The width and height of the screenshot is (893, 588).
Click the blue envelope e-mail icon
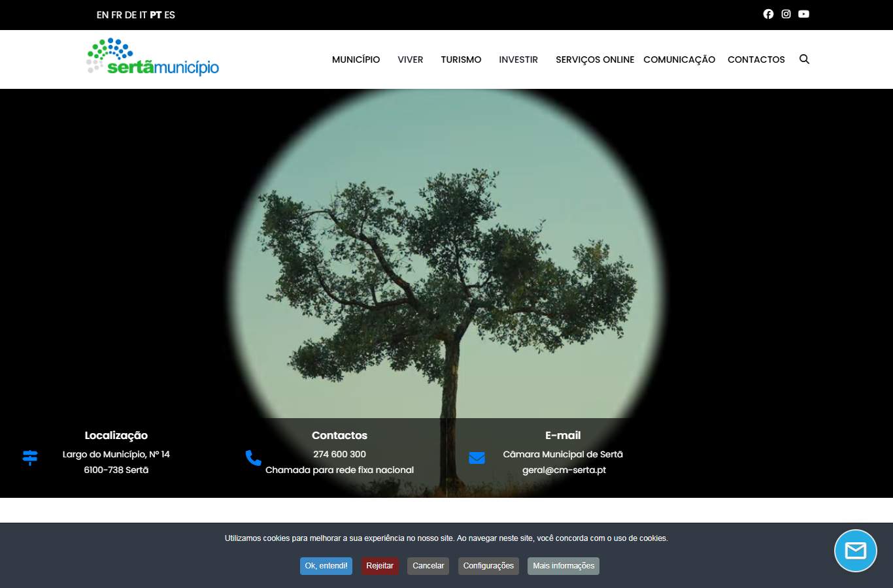pos(477,458)
